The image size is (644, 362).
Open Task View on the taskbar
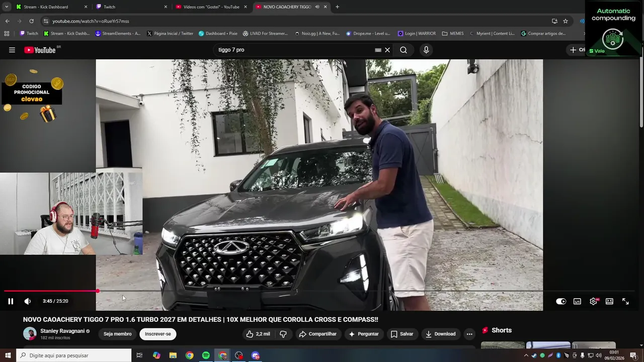tap(139, 355)
